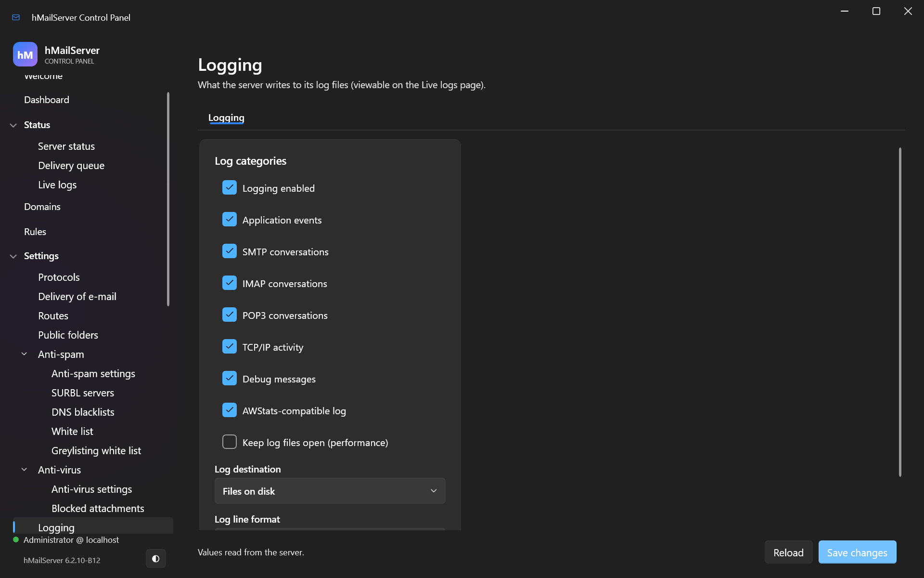This screenshot has width=924, height=578.
Task: Enable Keep log files open
Action: click(230, 442)
